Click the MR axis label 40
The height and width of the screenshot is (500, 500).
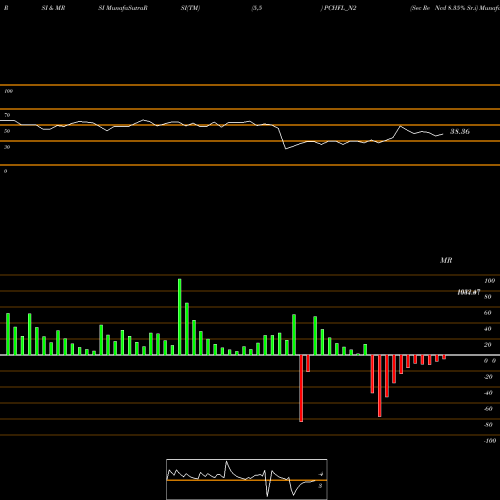488,329
